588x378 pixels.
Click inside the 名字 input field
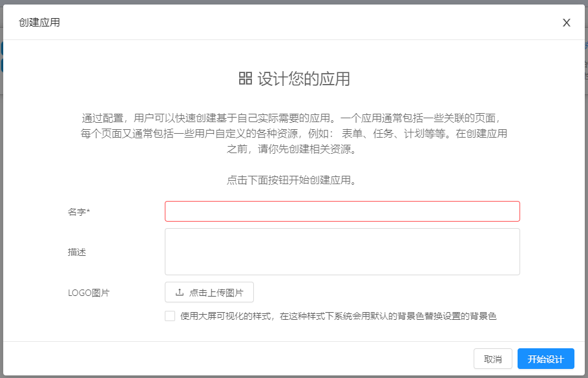342,211
